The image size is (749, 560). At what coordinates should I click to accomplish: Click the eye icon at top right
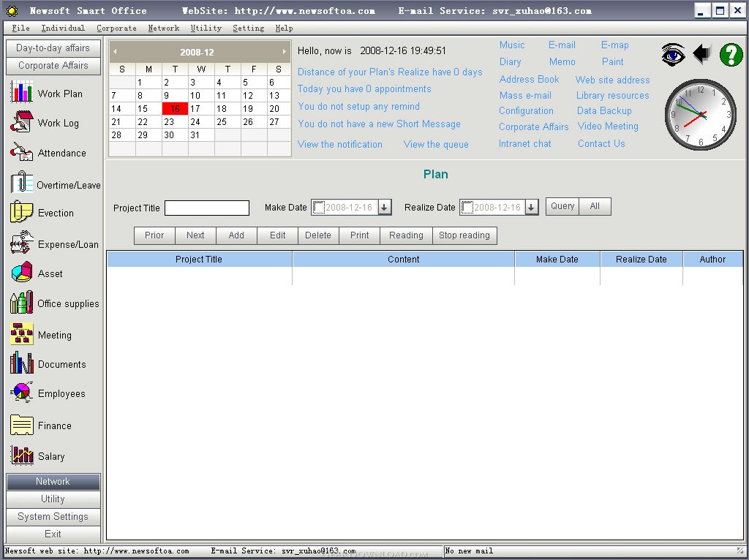[673, 55]
